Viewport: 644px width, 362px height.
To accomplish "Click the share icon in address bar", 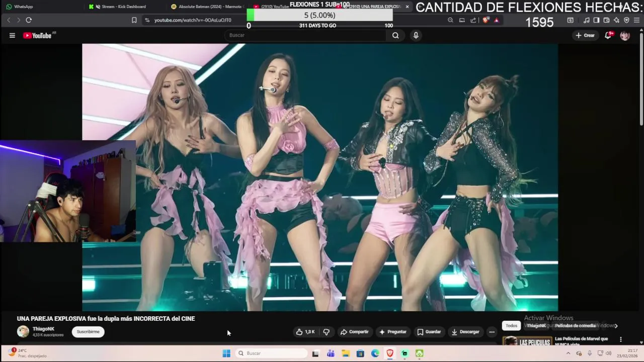I will 473,20.
